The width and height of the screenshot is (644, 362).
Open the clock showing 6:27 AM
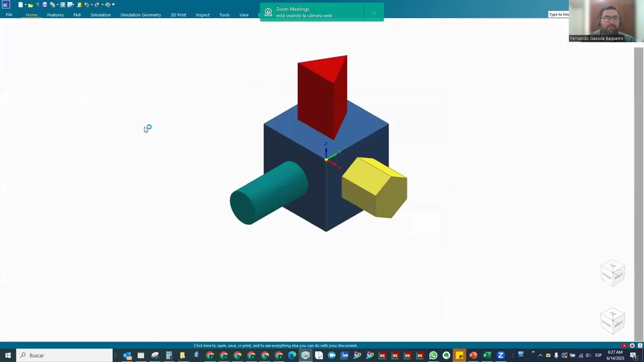(x=615, y=355)
